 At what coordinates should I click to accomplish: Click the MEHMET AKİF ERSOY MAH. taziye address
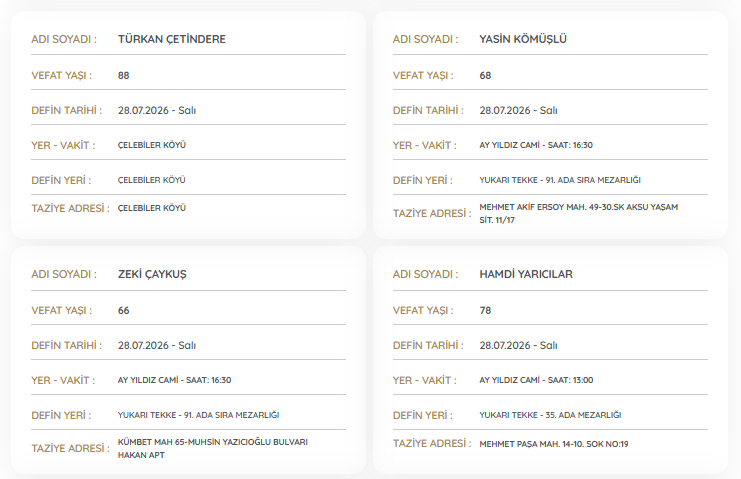click(578, 214)
